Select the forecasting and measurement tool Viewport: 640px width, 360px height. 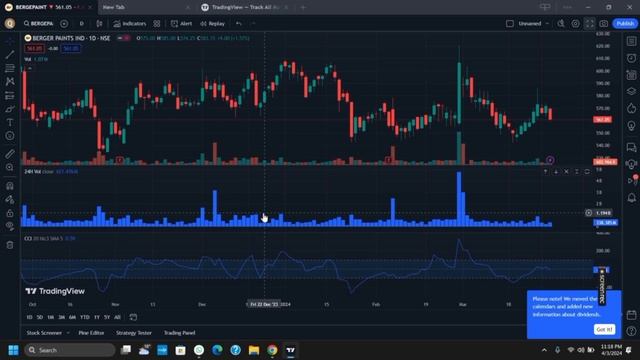[10, 95]
